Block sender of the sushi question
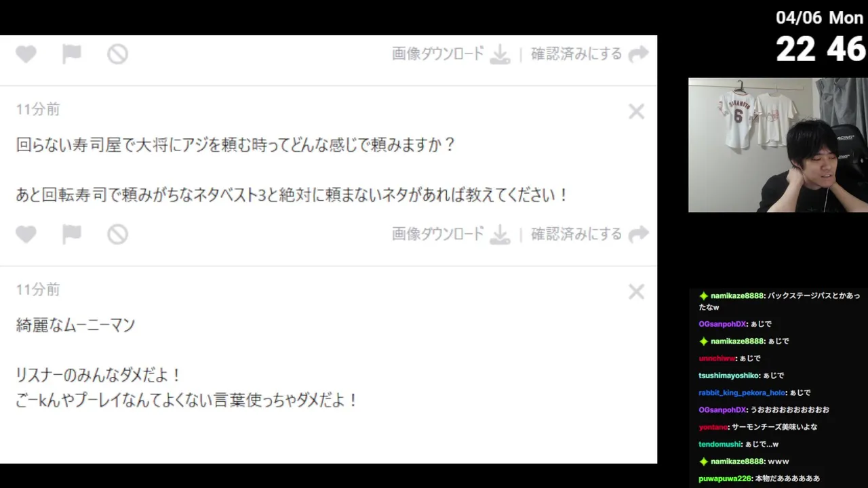868x488 pixels. click(x=117, y=235)
